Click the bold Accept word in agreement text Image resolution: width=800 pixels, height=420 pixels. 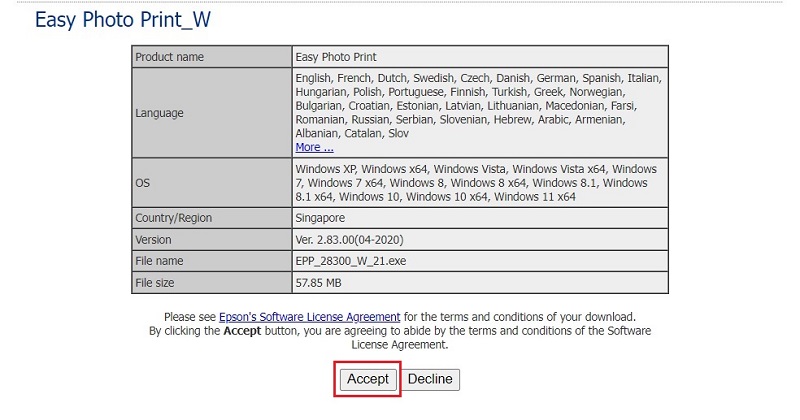point(242,331)
